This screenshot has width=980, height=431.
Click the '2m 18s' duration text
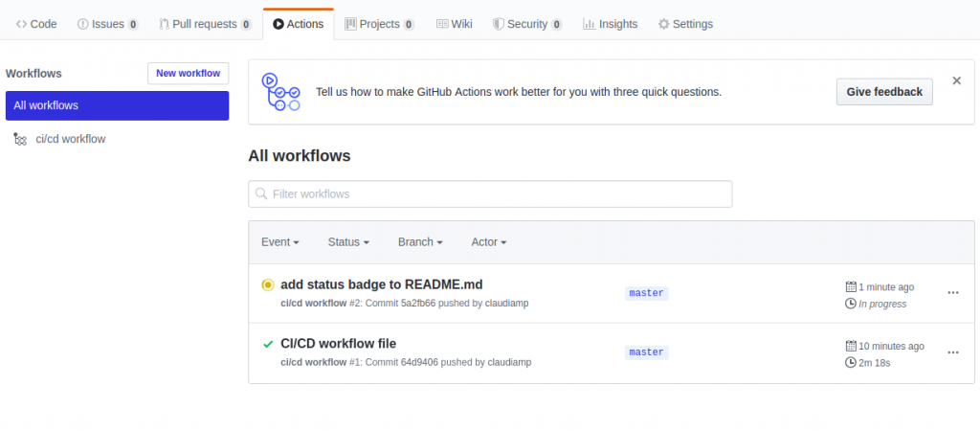pos(875,363)
